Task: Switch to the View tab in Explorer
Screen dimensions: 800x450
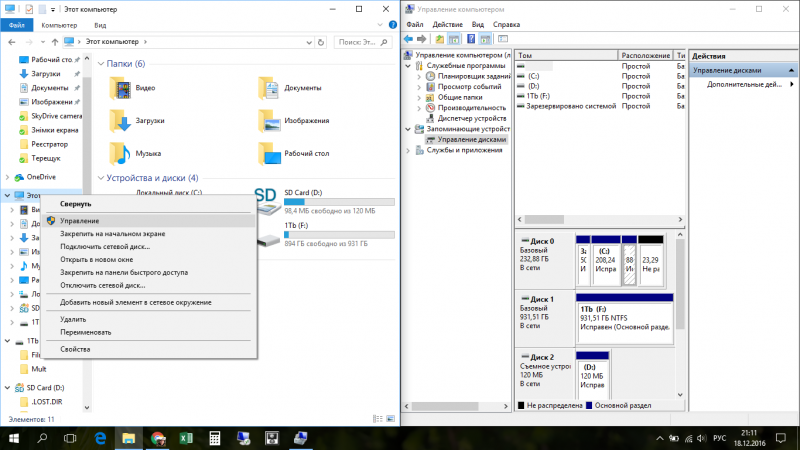Action: pyautogui.click(x=102, y=23)
